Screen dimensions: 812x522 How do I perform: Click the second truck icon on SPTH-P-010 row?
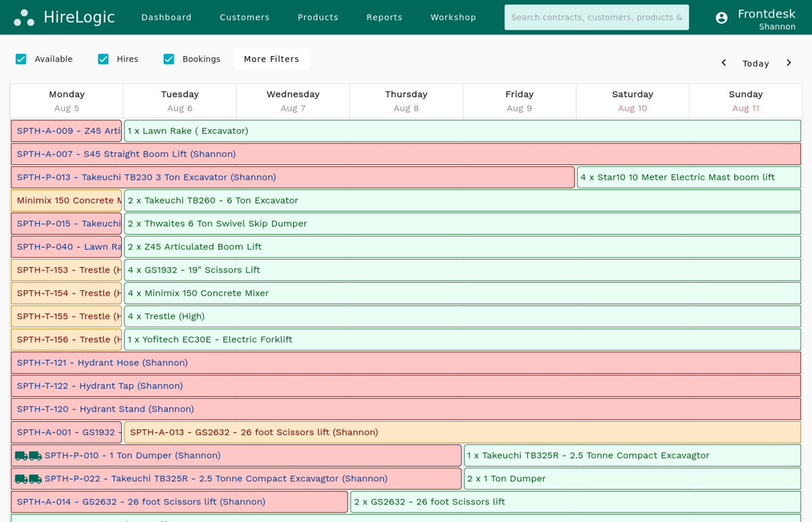[x=35, y=456]
